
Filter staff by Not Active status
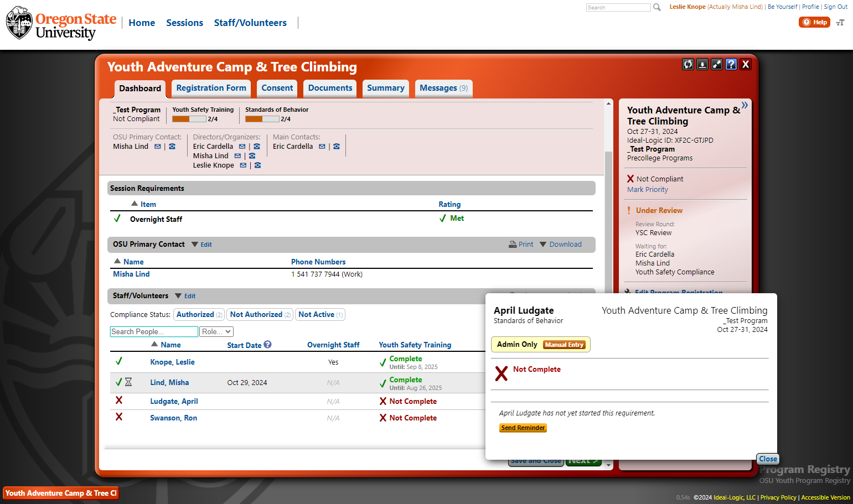(x=320, y=314)
